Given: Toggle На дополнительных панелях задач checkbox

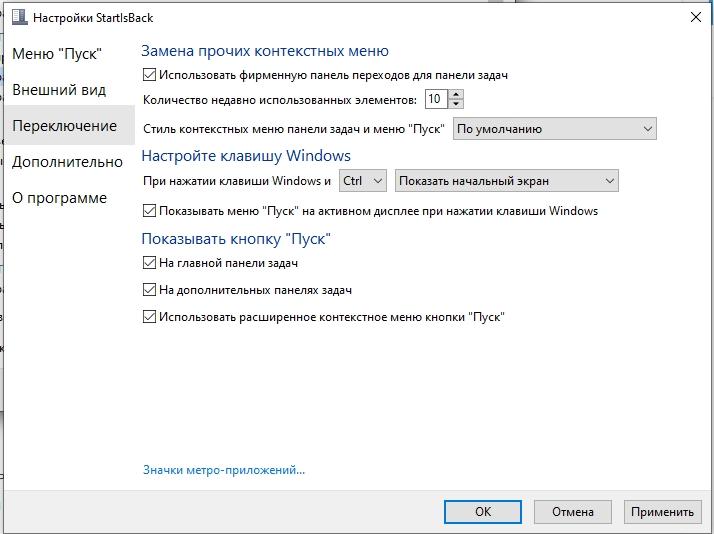Looking at the screenshot, I should (149, 290).
